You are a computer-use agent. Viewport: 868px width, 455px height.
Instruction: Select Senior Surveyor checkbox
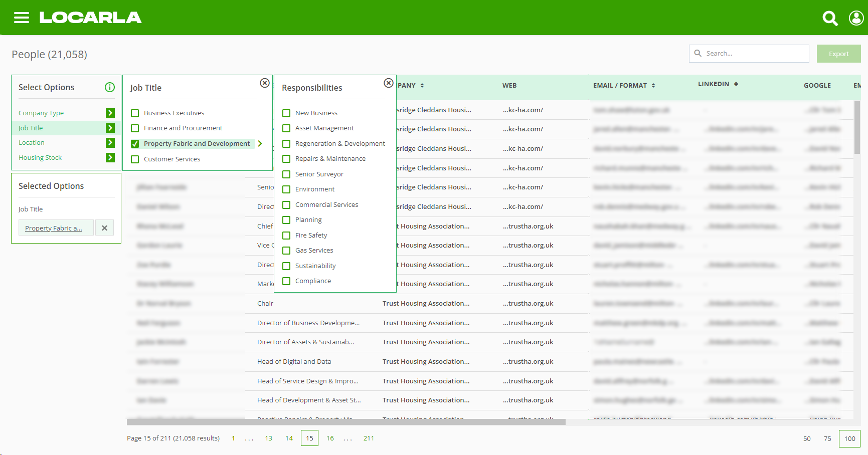click(286, 174)
